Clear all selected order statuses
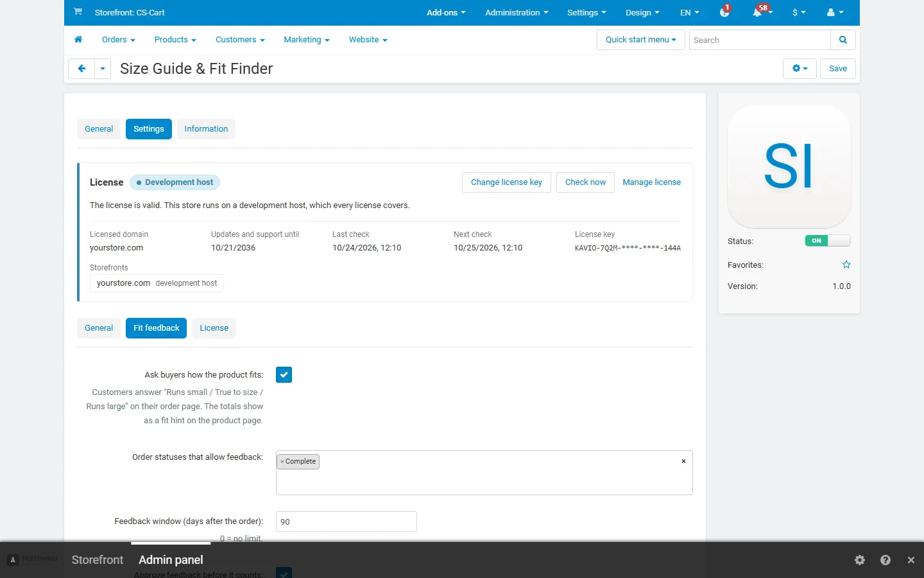Viewport: 924px width, 578px height. click(683, 461)
